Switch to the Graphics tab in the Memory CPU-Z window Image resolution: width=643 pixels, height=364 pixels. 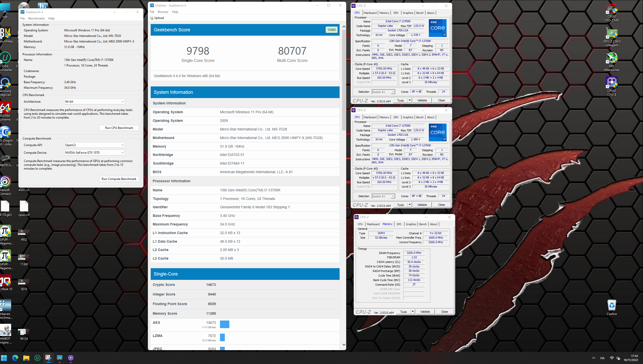click(411, 224)
